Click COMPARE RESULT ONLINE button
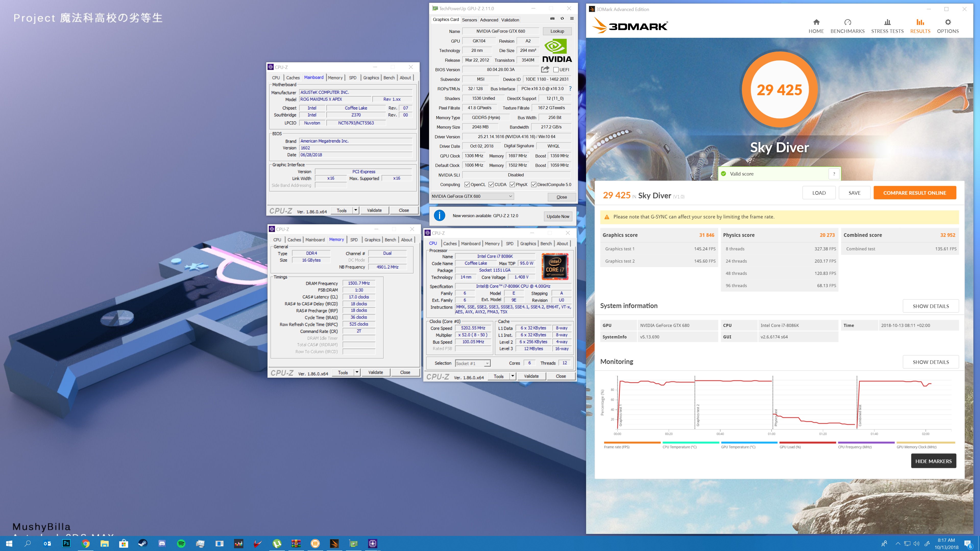Screen dimensions: 980x551 (x=915, y=193)
